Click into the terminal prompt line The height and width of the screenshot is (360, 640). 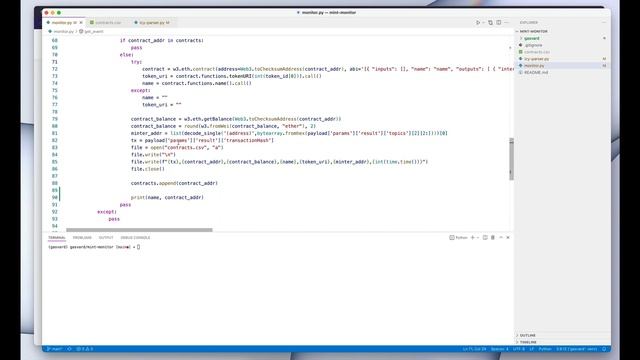[94, 247]
